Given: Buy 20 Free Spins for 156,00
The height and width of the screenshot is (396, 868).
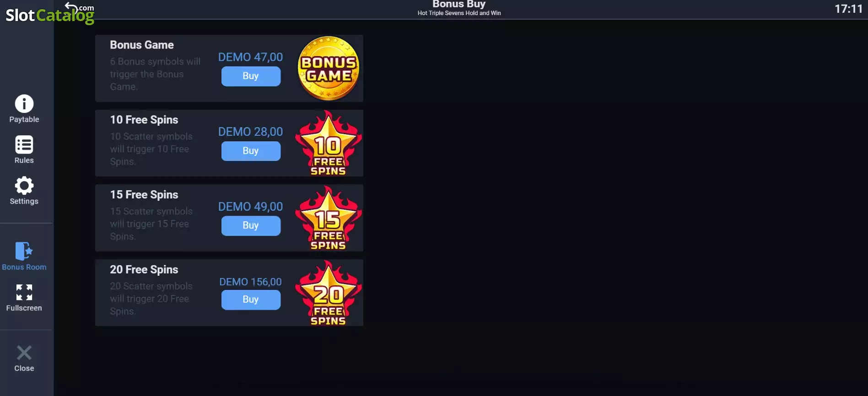Looking at the screenshot, I should (251, 300).
